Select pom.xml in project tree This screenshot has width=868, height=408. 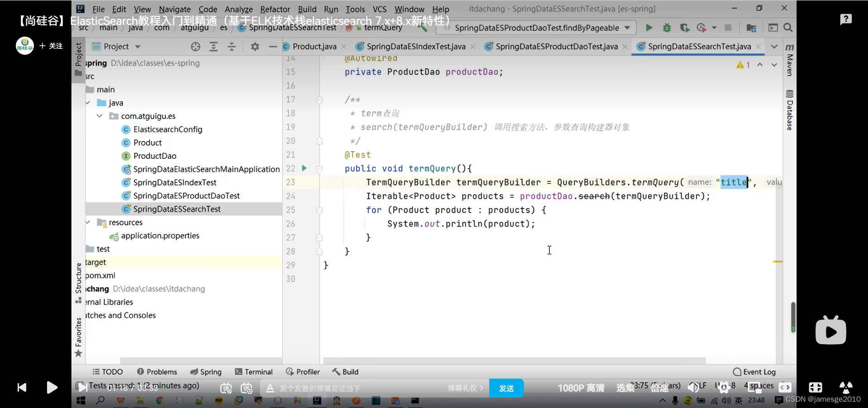click(x=100, y=275)
